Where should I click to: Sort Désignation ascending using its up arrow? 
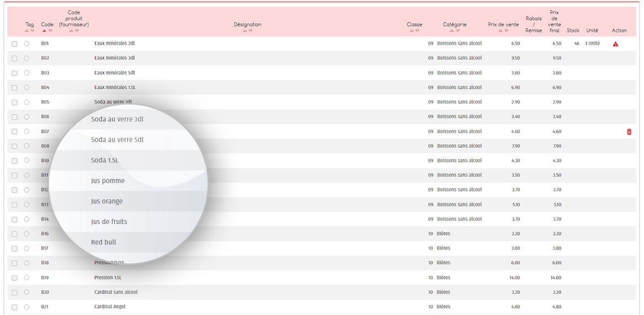[x=245, y=31]
